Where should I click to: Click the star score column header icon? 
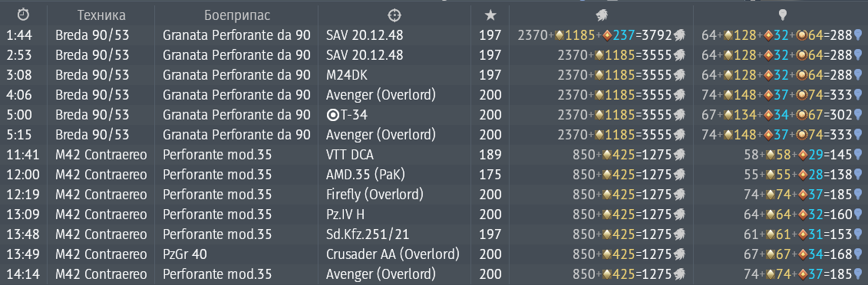click(490, 15)
